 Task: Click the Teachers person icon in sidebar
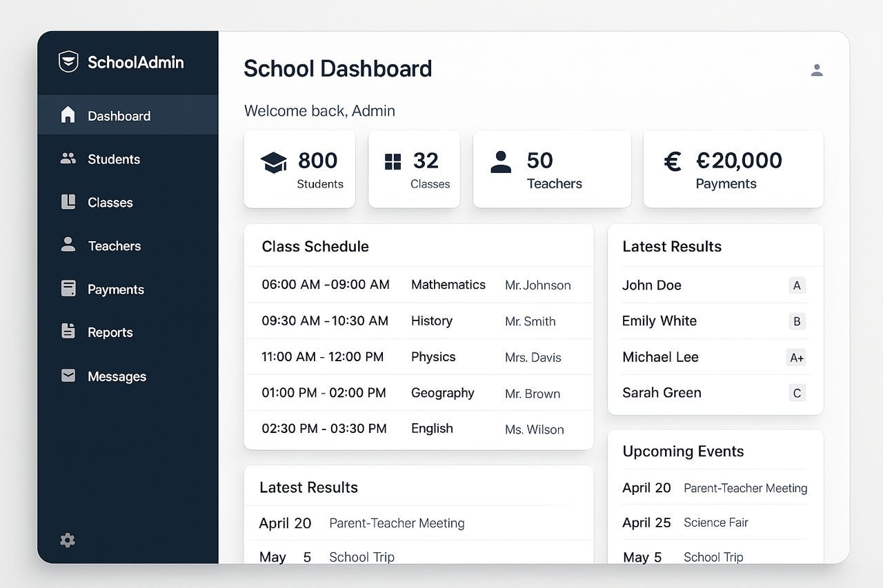[x=68, y=245]
